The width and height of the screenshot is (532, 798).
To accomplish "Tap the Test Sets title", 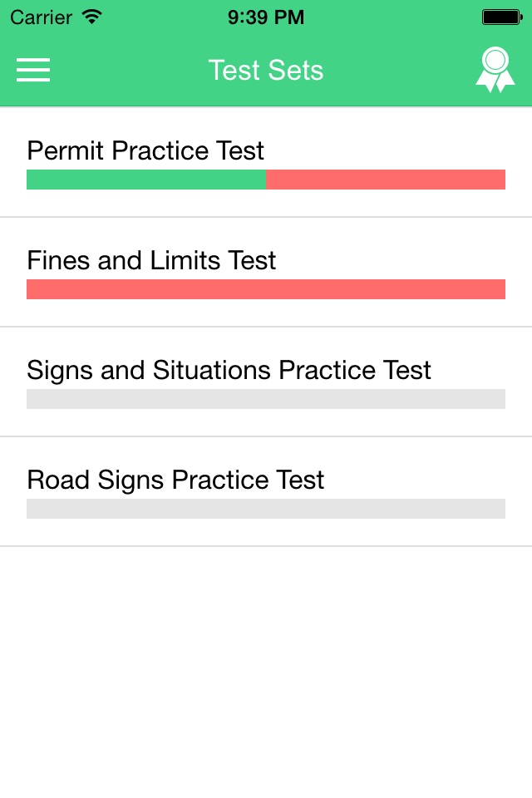I will 266,71.
